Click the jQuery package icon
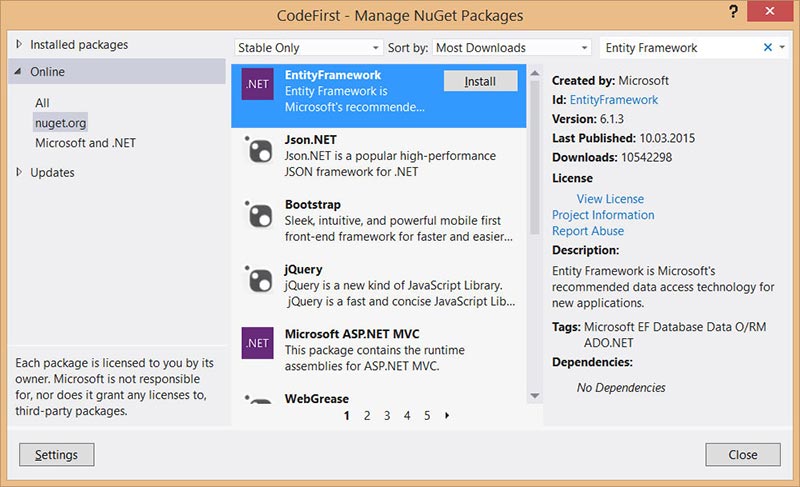This screenshot has width=800, height=487. click(x=259, y=279)
